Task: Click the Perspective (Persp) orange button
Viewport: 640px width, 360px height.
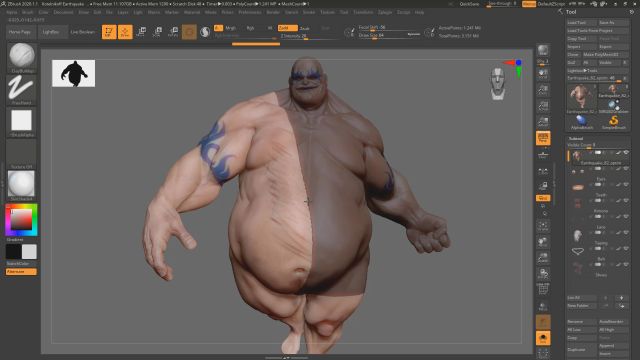Action: click(x=543, y=138)
